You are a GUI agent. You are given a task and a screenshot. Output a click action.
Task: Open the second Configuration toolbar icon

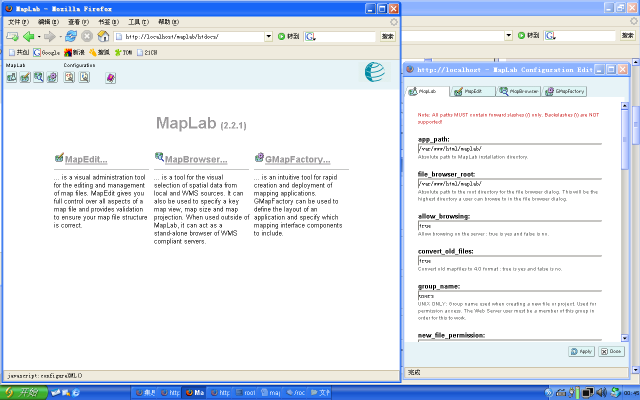point(84,77)
